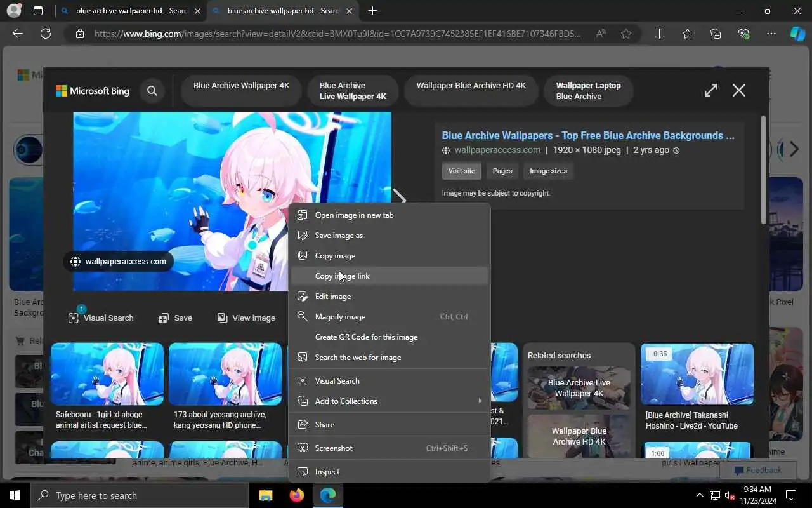The image size is (812, 508).
Task: Click the address bar URL
Action: (x=337, y=34)
